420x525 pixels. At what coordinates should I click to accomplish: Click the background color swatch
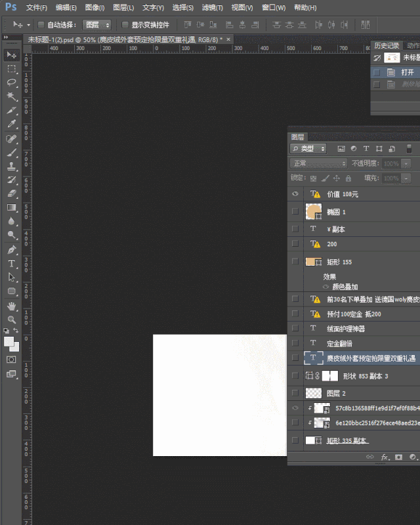point(16,348)
